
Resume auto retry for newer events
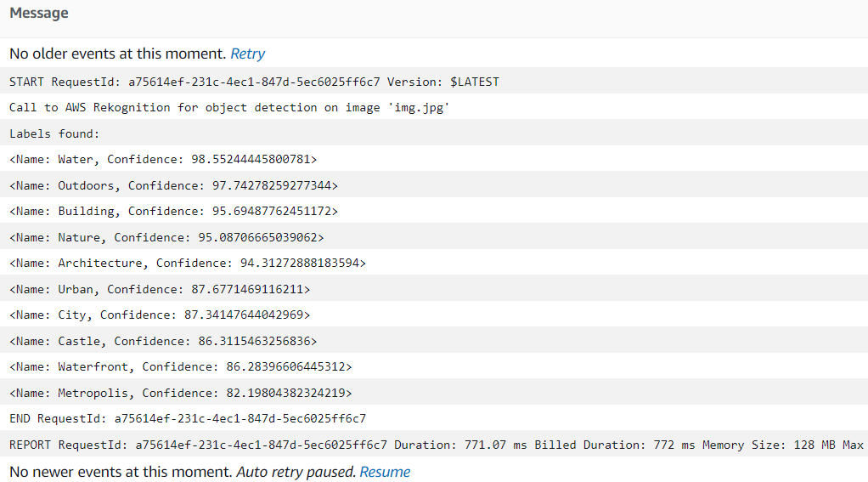pos(385,472)
